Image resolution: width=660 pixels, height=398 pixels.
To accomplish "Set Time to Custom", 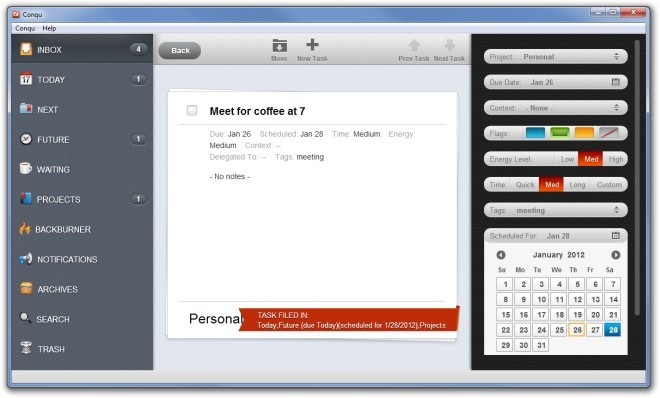I will pos(609,185).
